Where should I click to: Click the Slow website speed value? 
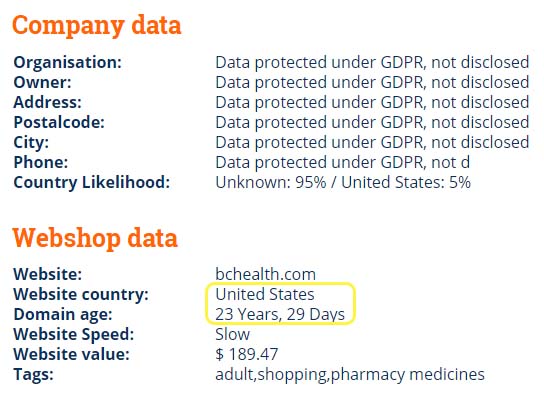pyautogui.click(x=232, y=334)
